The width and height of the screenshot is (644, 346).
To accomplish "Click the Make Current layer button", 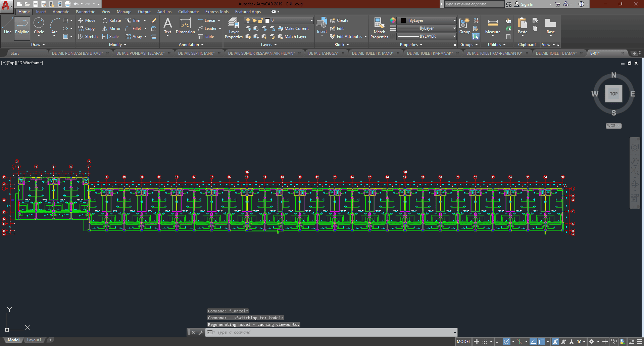I will pyautogui.click(x=293, y=29).
